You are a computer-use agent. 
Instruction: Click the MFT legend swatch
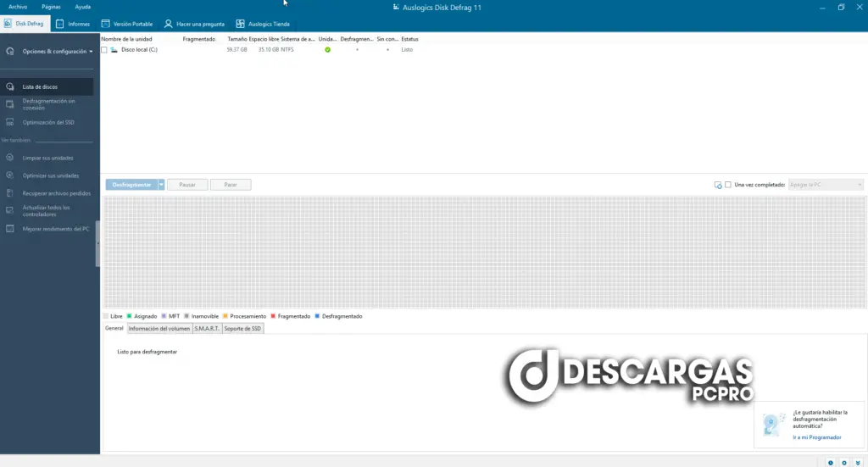(x=164, y=316)
